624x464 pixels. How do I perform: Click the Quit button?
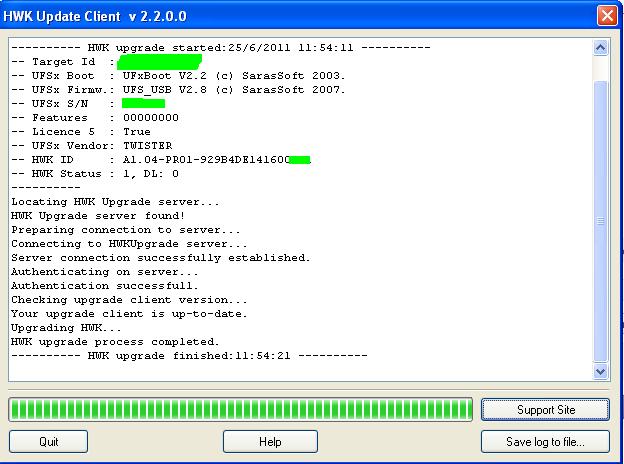(49, 441)
